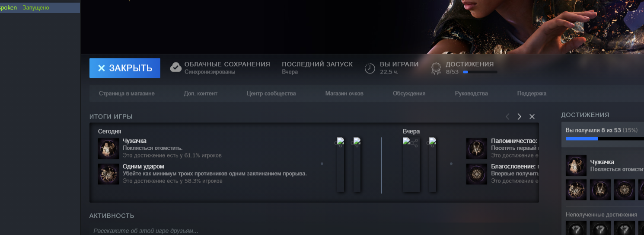Click large Чужачка icon in achievements panel
644x235 pixels.
click(576, 166)
